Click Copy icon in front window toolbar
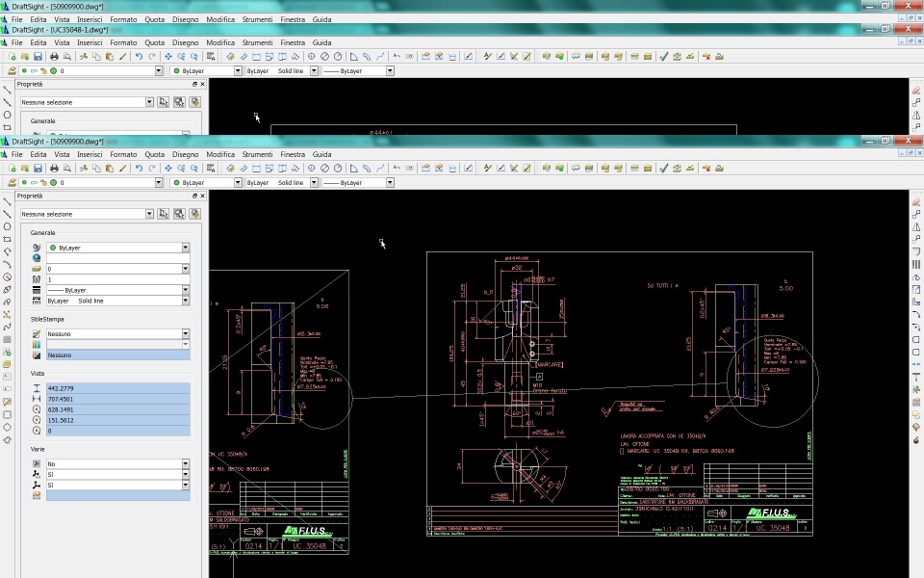Viewport: 924px width, 578px height. point(96,169)
